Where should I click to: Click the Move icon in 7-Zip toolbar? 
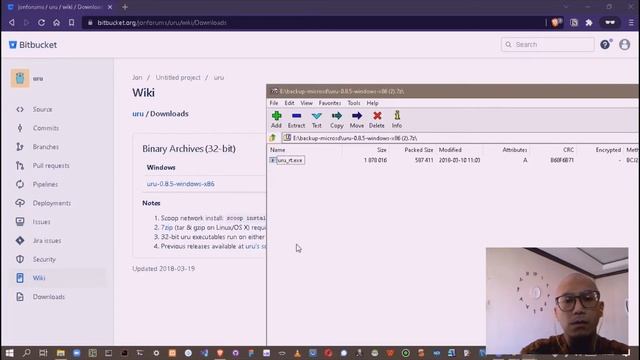[357, 120]
